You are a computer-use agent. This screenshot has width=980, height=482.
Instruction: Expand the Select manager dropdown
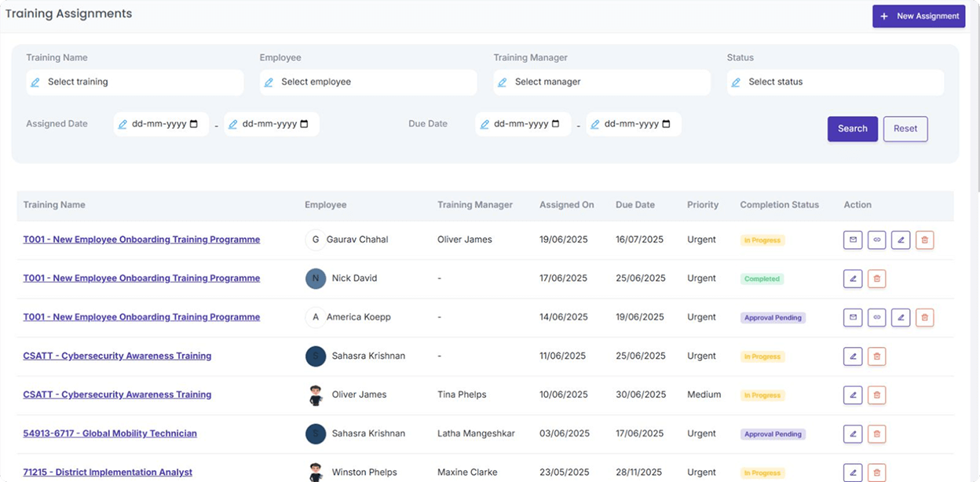[x=602, y=82]
